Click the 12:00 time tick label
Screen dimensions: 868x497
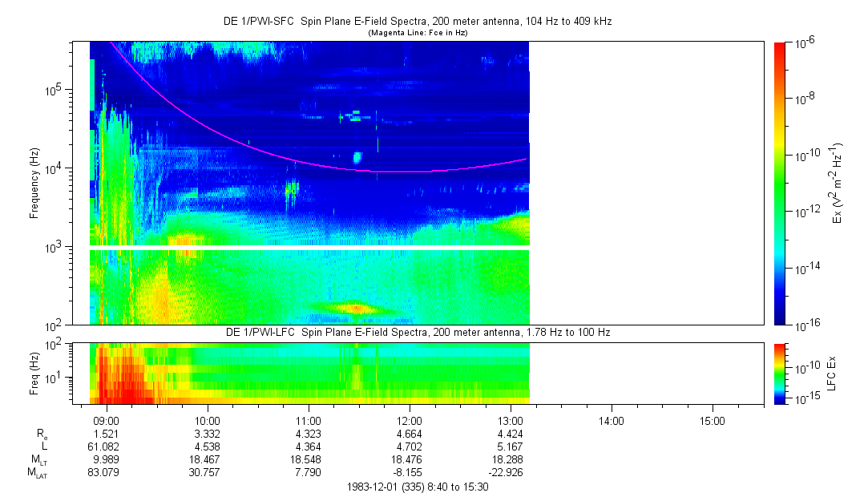click(x=409, y=421)
